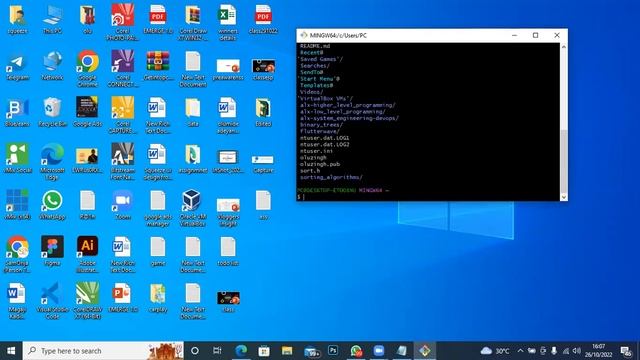Open Cortana circle on taskbar

[x=195, y=351]
